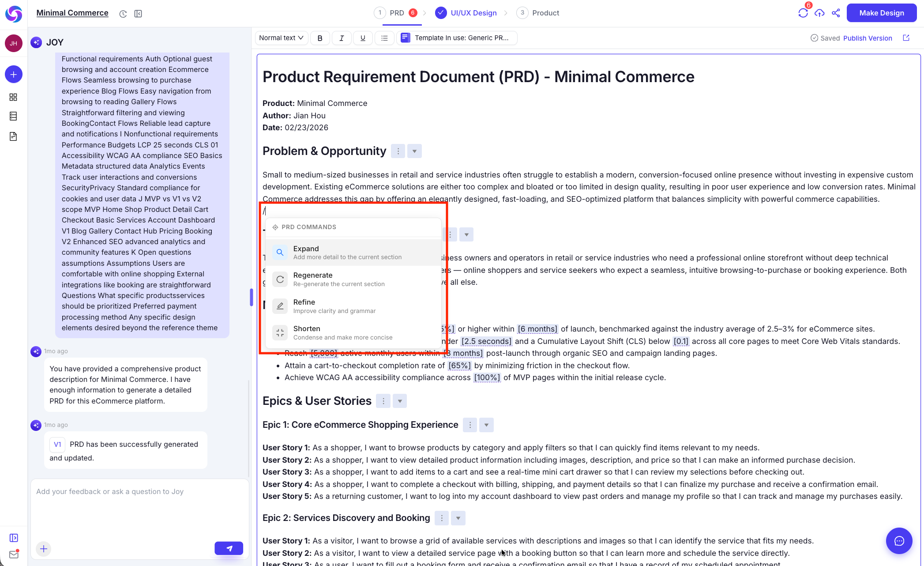The width and height of the screenshot is (924, 566).
Task: Open the Normal text style dropdown
Action: coord(281,38)
